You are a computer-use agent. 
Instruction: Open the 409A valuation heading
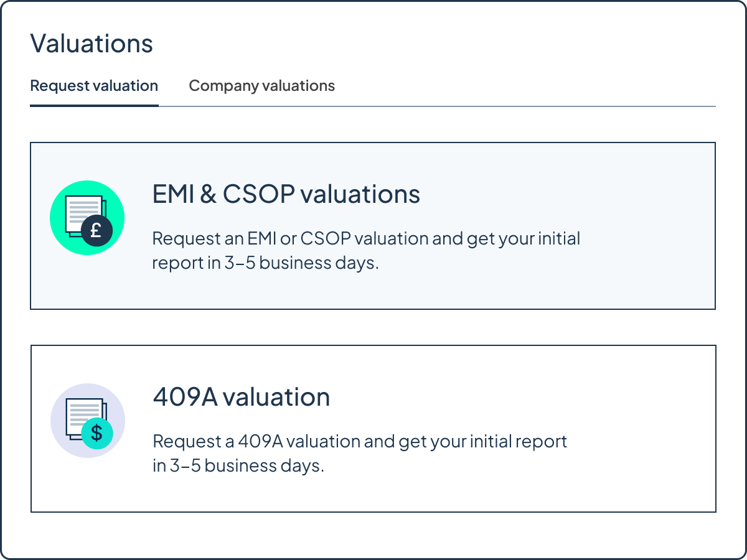point(242,397)
